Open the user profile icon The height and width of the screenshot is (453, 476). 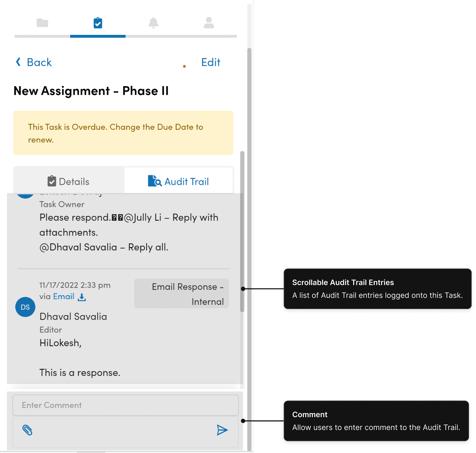(x=209, y=23)
